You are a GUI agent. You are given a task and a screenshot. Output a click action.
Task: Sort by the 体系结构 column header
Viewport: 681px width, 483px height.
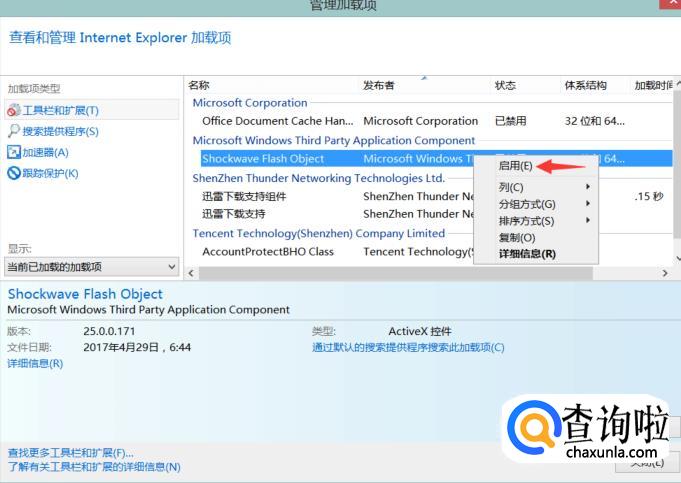coord(585,85)
